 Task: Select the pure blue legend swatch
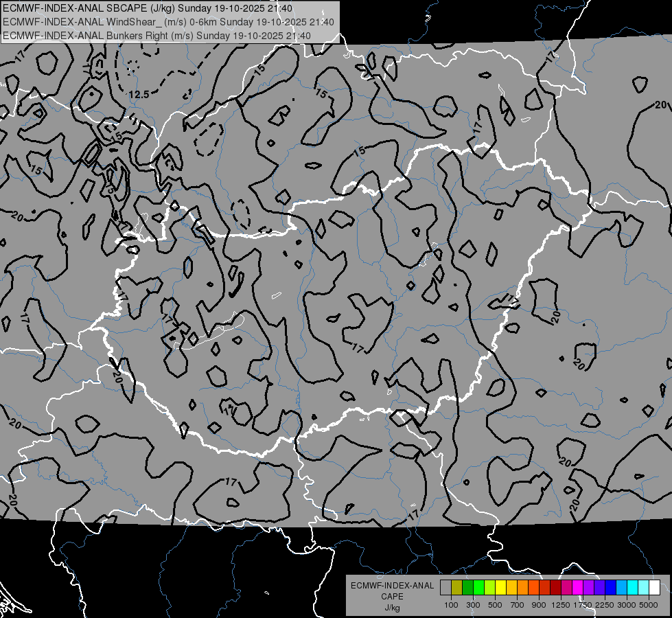click(x=610, y=587)
